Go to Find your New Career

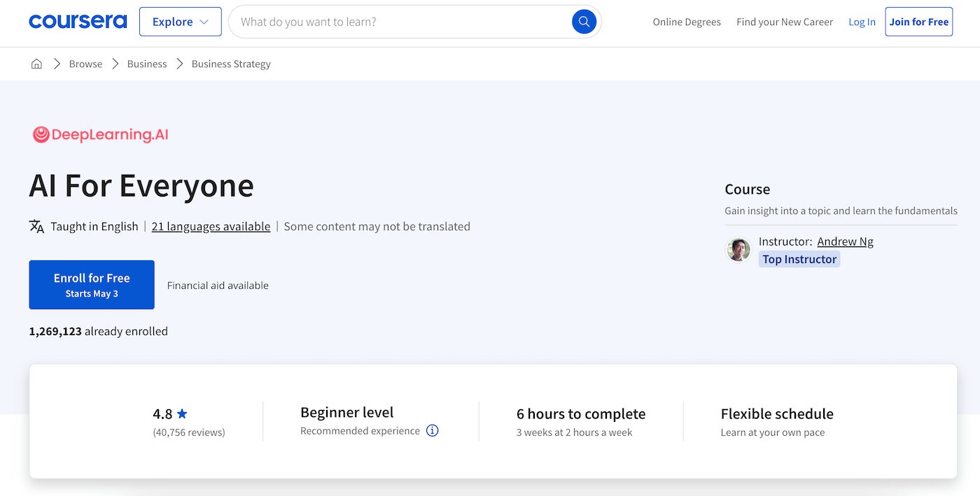click(x=785, y=22)
